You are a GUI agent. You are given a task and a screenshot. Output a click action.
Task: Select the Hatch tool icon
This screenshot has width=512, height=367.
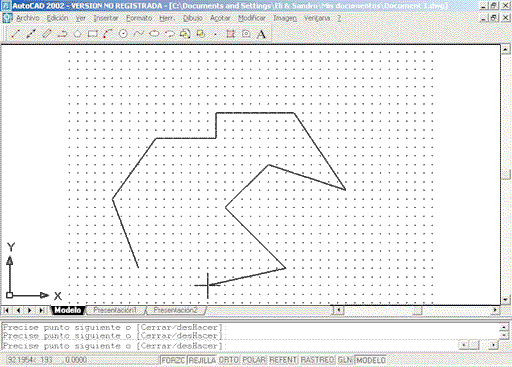(230, 34)
